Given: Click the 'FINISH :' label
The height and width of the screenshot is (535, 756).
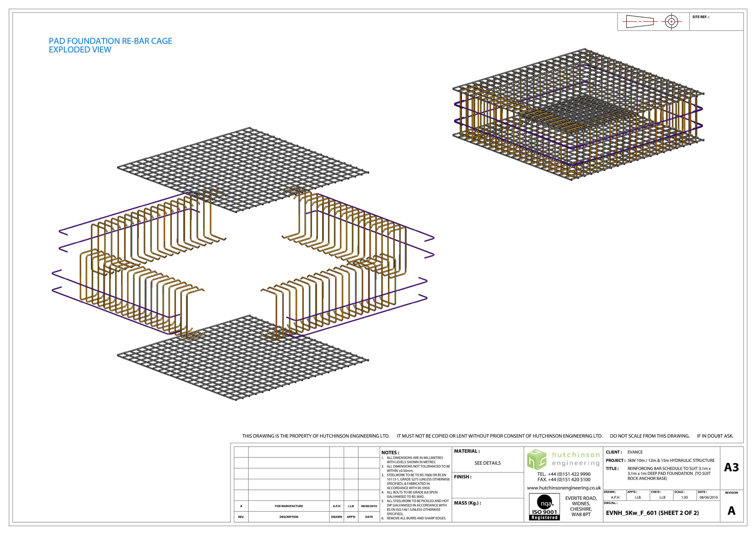Looking at the screenshot, I should click(463, 477).
